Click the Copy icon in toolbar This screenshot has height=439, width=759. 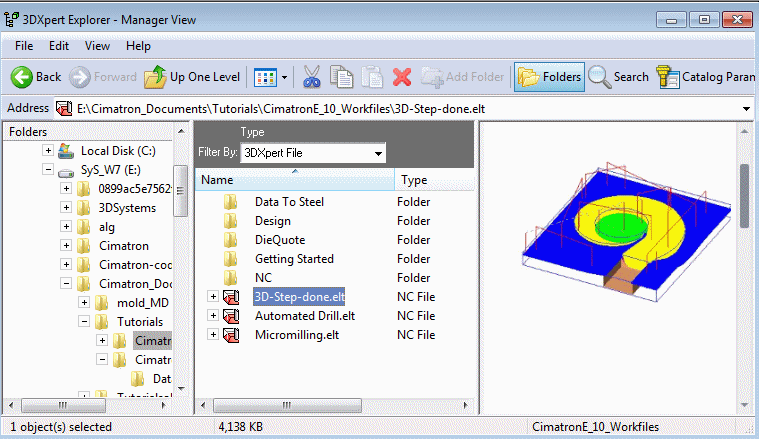[x=342, y=77]
